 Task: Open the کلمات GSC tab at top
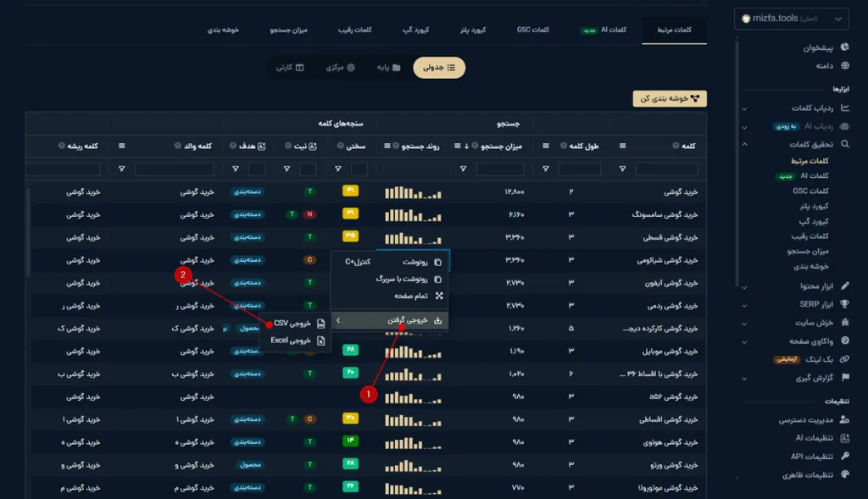pyautogui.click(x=533, y=30)
